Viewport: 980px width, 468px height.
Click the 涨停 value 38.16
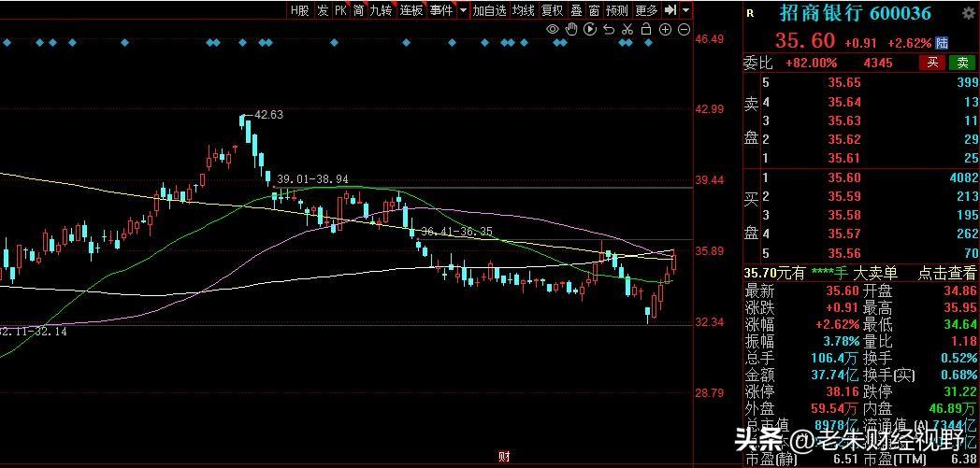[x=842, y=392]
